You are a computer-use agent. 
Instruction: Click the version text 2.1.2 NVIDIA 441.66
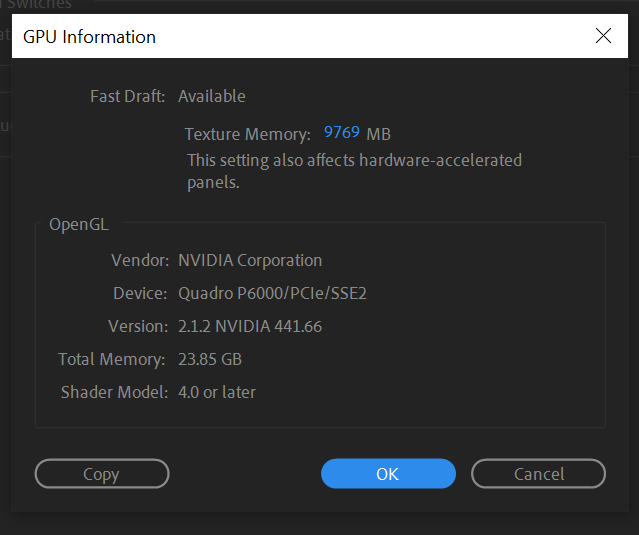coord(250,326)
